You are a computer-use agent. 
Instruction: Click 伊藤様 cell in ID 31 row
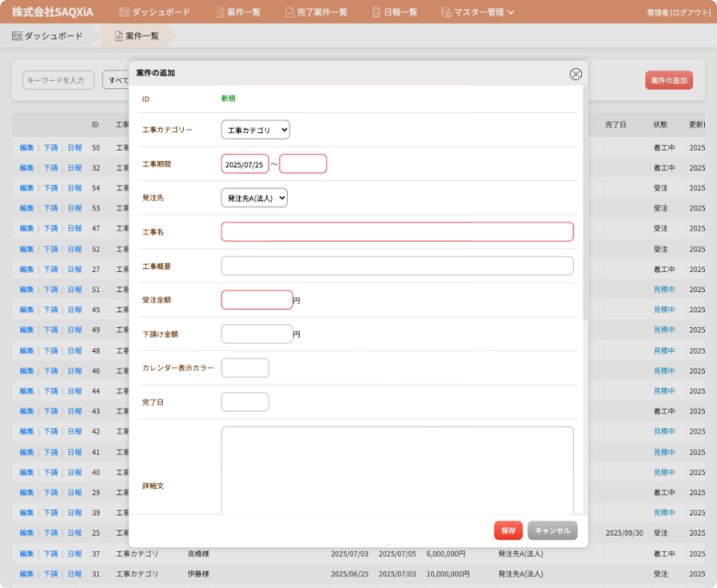198,573
